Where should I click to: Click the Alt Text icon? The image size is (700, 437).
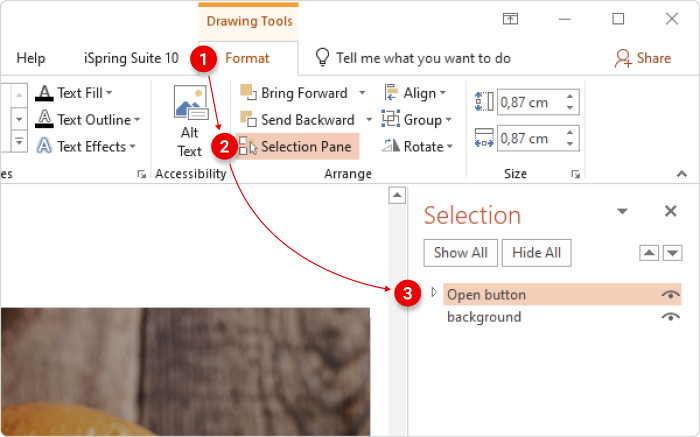(191, 103)
